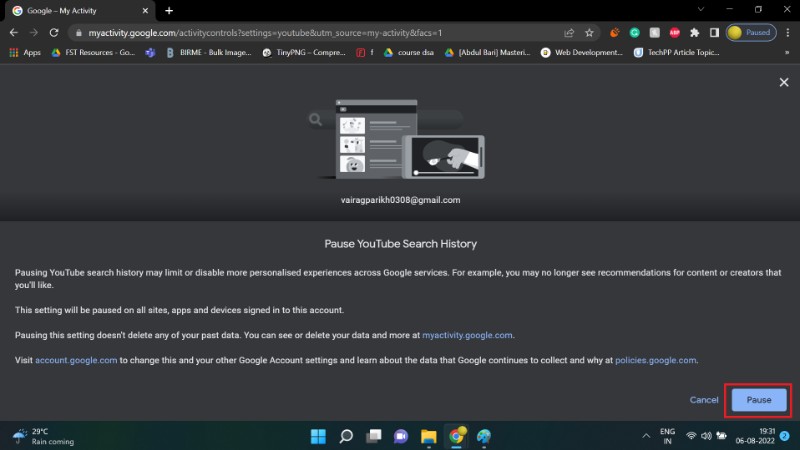Open the ABP Adblock extension
The height and width of the screenshot is (450, 800).
coord(674,33)
